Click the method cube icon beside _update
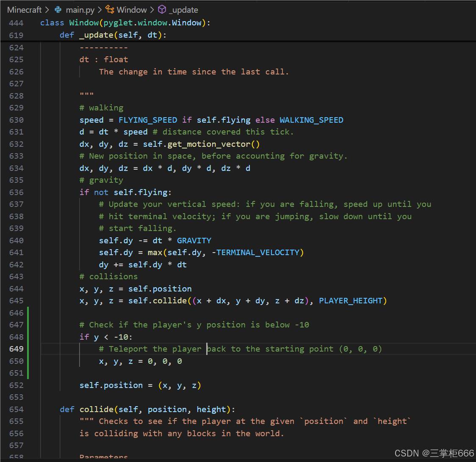 [x=162, y=10]
